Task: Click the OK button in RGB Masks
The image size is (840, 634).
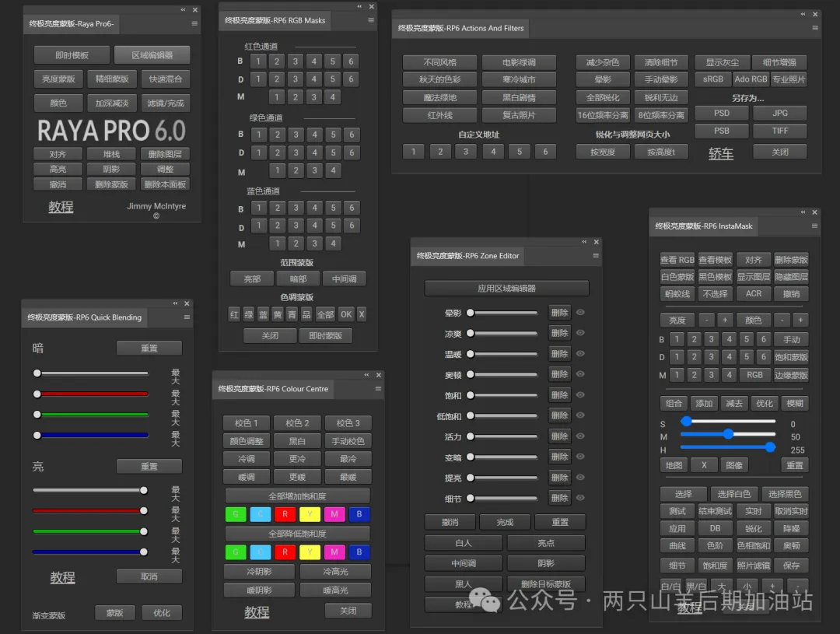Action: coord(346,314)
